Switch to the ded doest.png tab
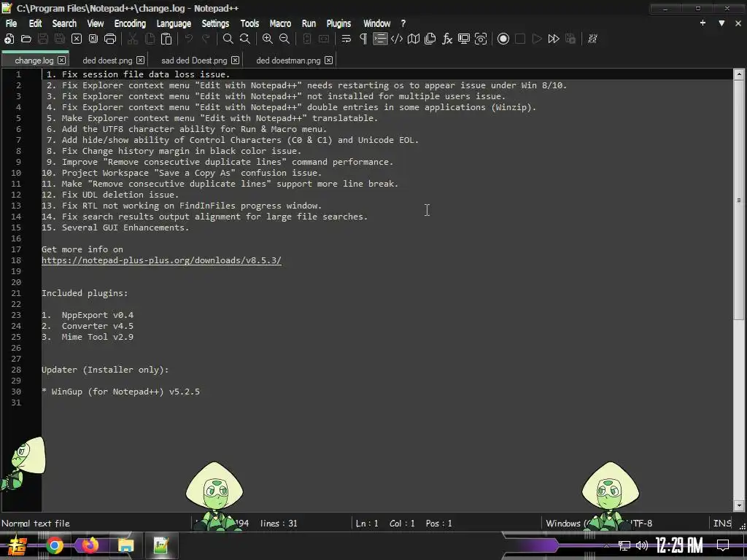Screen dimensions: 747x560 pyautogui.click(x=107, y=61)
